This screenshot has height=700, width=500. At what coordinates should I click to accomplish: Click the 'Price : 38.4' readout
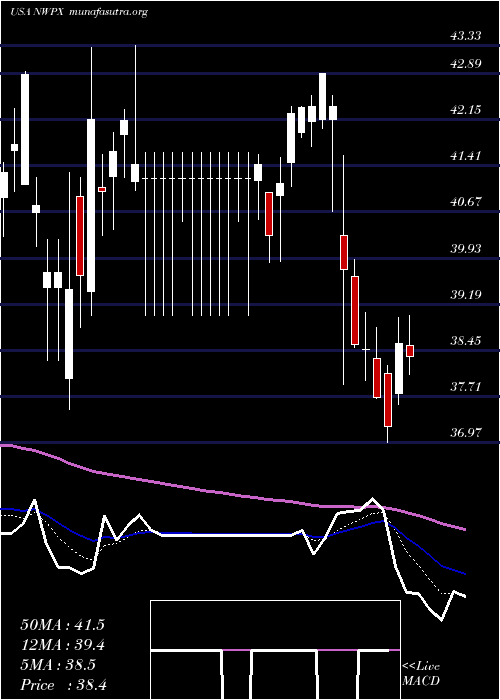63,685
